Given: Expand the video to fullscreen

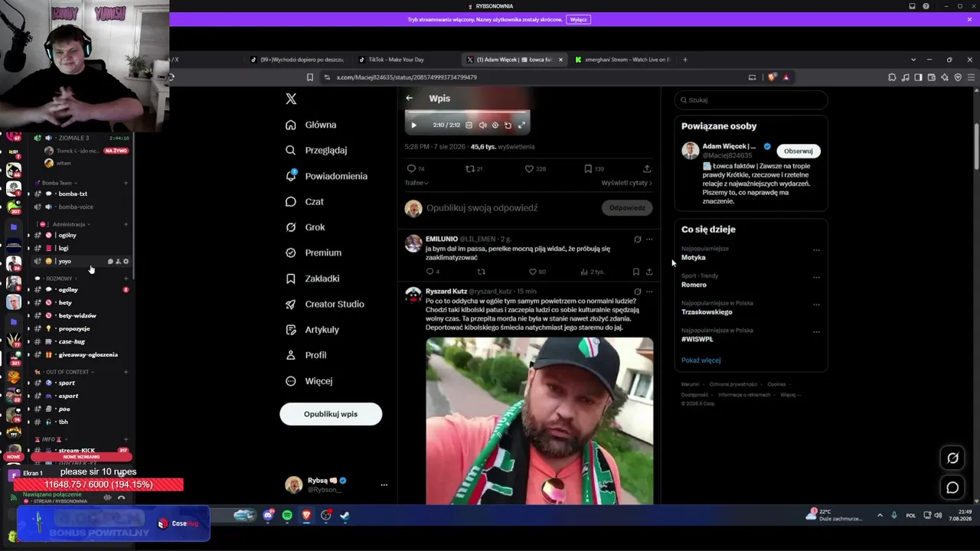Looking at the screenshot, I should 521,125.
